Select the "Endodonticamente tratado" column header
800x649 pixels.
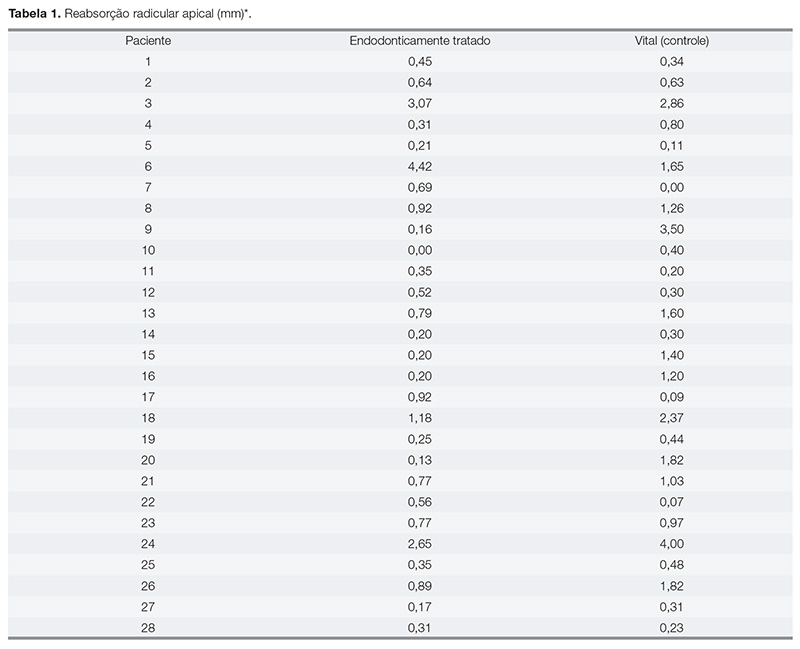pos(419,40)
